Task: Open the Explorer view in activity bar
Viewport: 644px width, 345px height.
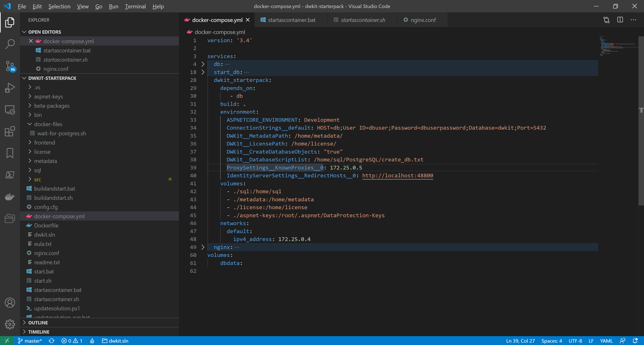Action: 10,22
